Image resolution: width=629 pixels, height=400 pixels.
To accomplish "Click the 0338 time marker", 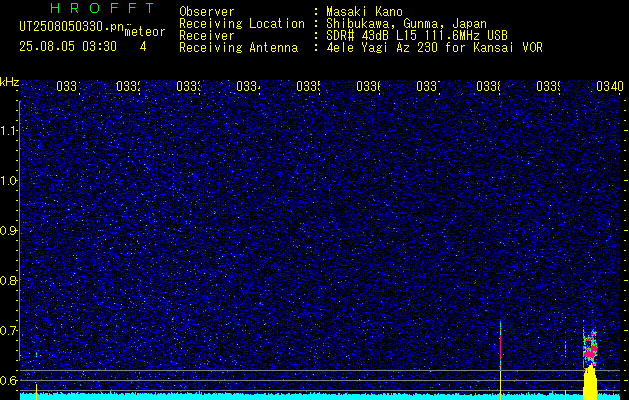I will click(488, 86).
